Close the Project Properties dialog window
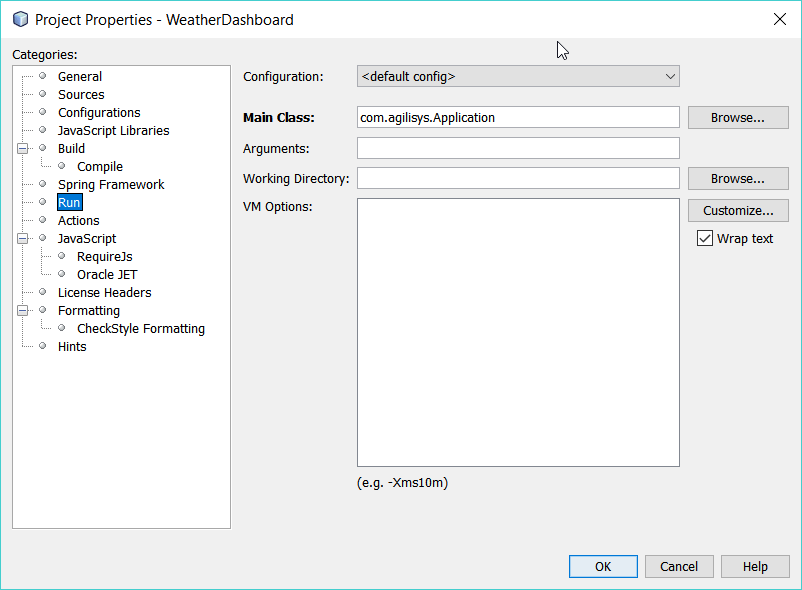Viewport: 802px width, 590px height. [x=780, y=19]
